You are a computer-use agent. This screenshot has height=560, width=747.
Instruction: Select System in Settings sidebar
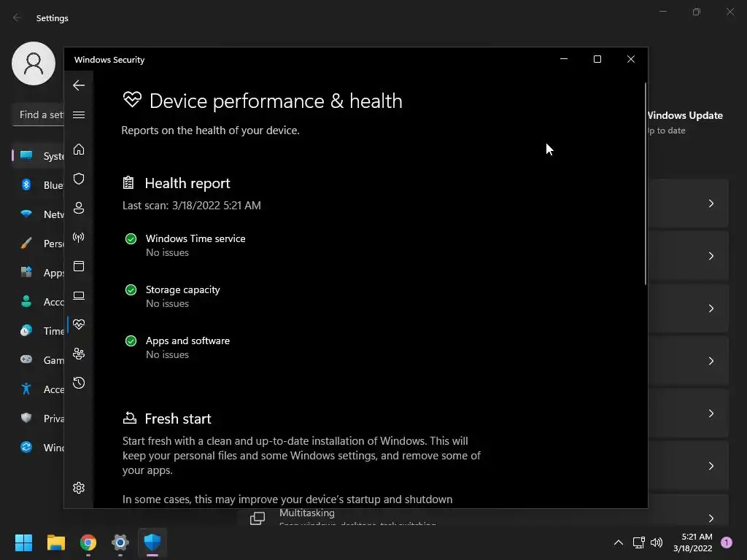39,156
